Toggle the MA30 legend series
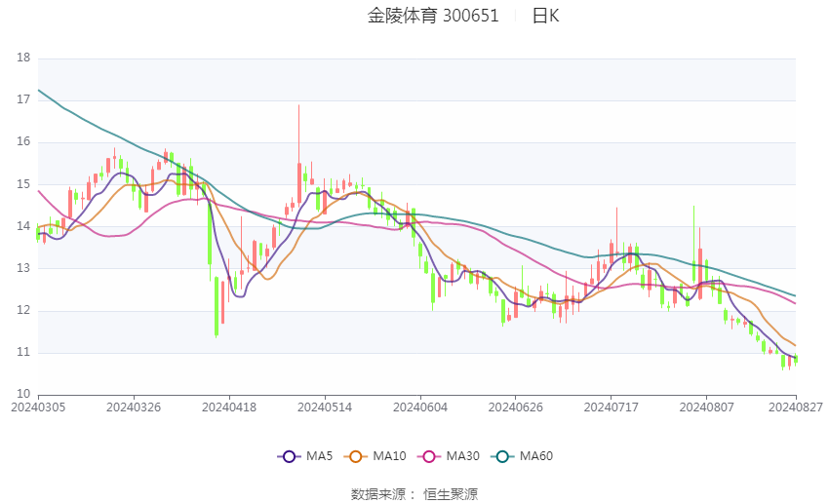This screenshot has height=504, width=829. pos(449,456)
